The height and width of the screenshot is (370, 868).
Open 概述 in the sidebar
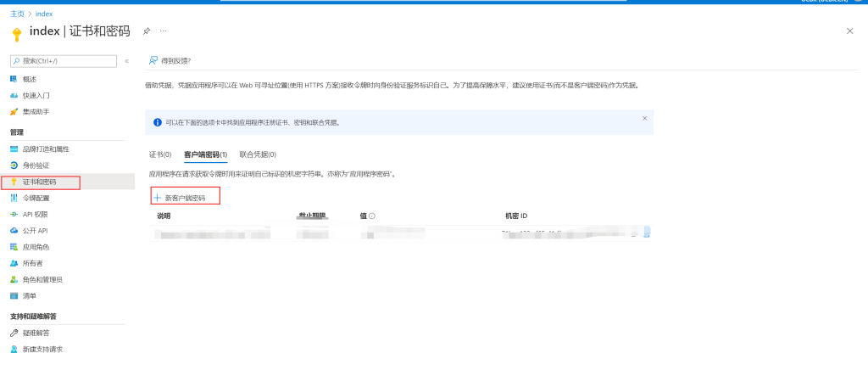(30, 79)
